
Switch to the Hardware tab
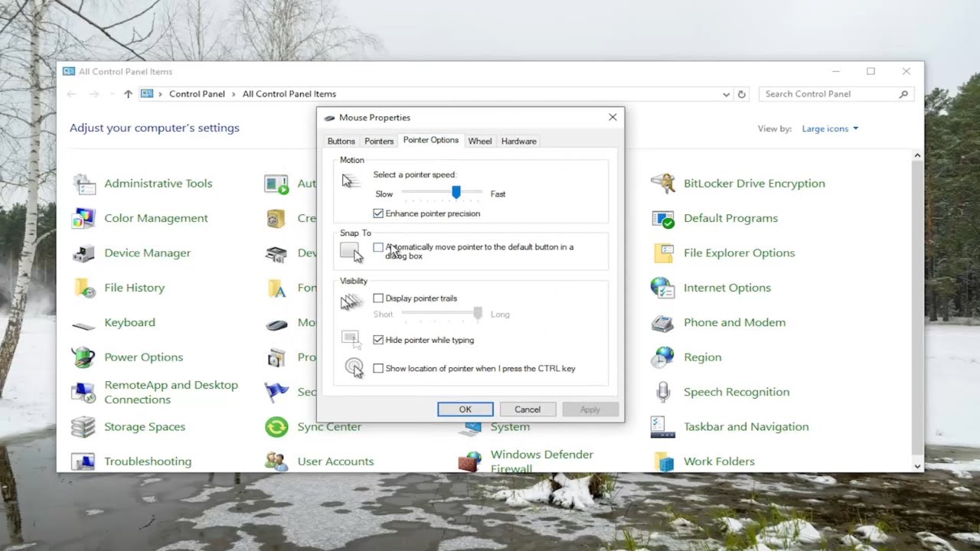[x=519, y=142]
